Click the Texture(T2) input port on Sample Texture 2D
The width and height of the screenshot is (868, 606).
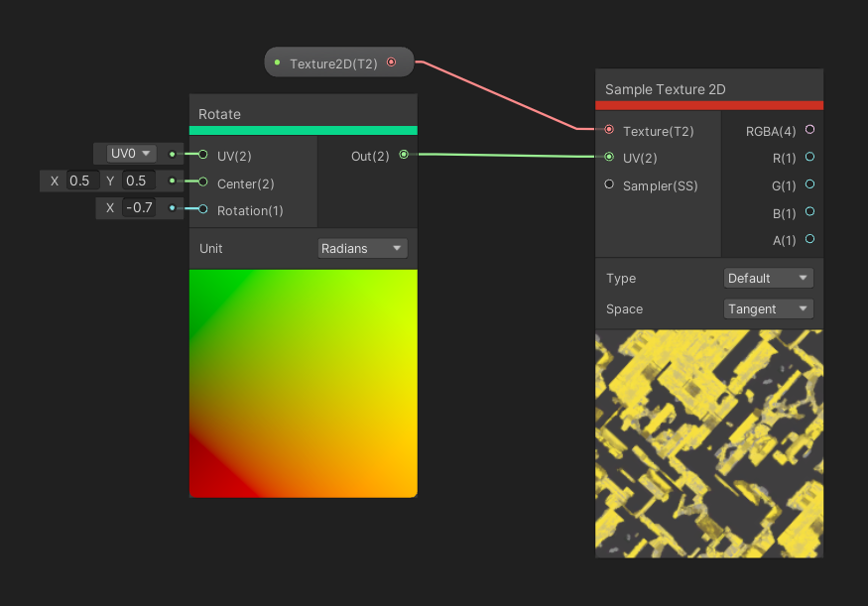click(x=609, y=130)
